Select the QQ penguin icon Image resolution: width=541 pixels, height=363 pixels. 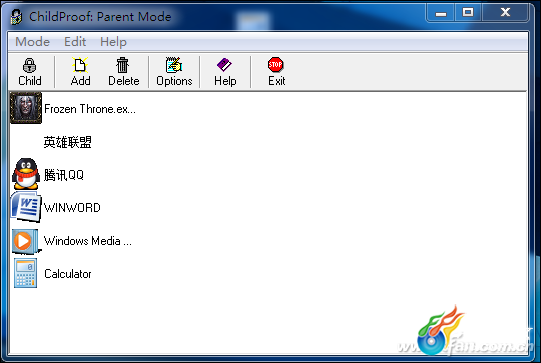tap(26, 174)
